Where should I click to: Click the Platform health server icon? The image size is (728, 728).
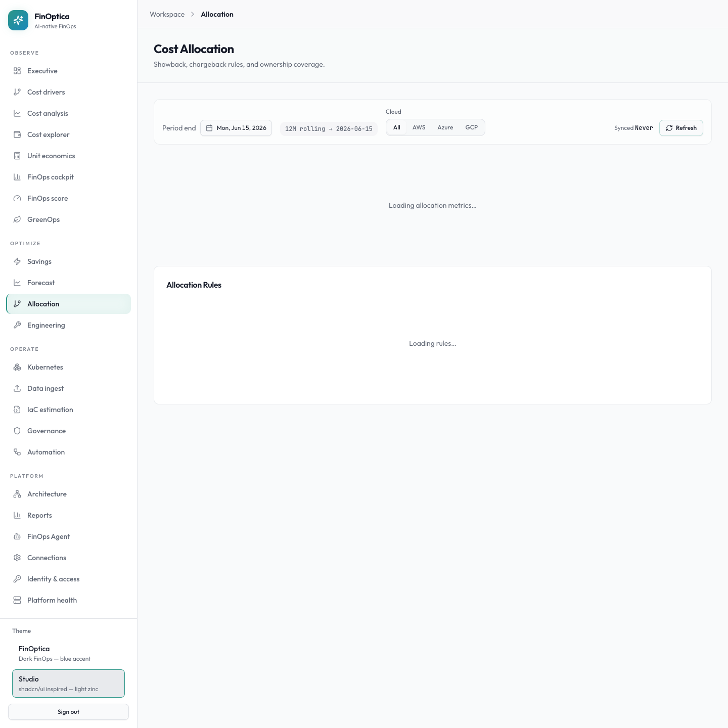(17, 600)
